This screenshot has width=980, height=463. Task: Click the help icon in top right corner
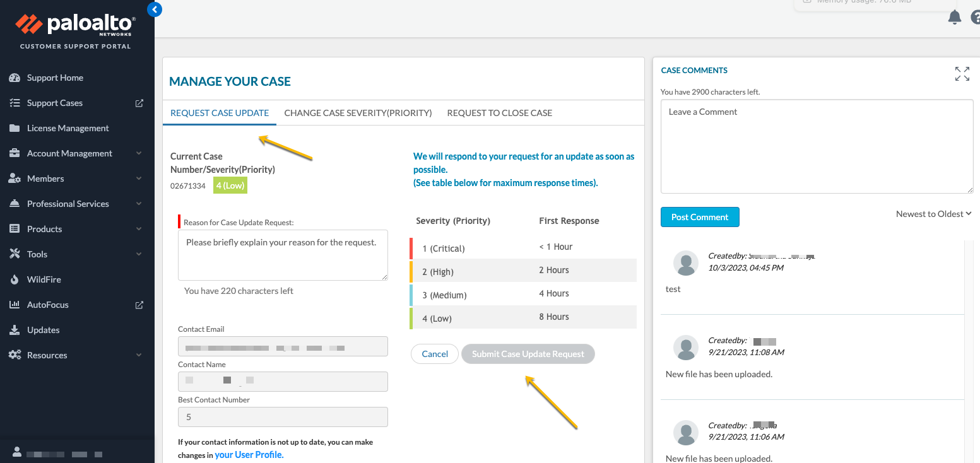coord(976,17)
